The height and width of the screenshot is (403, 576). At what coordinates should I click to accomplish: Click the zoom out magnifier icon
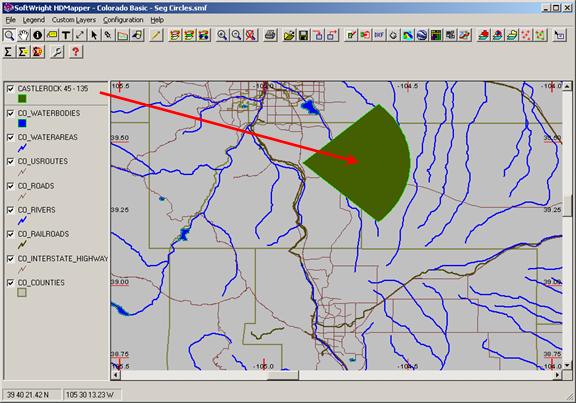tap(236, 35)
